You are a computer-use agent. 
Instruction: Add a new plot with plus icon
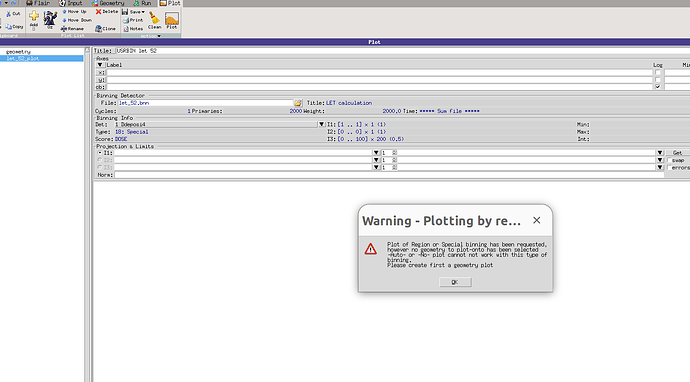point(34,16)
